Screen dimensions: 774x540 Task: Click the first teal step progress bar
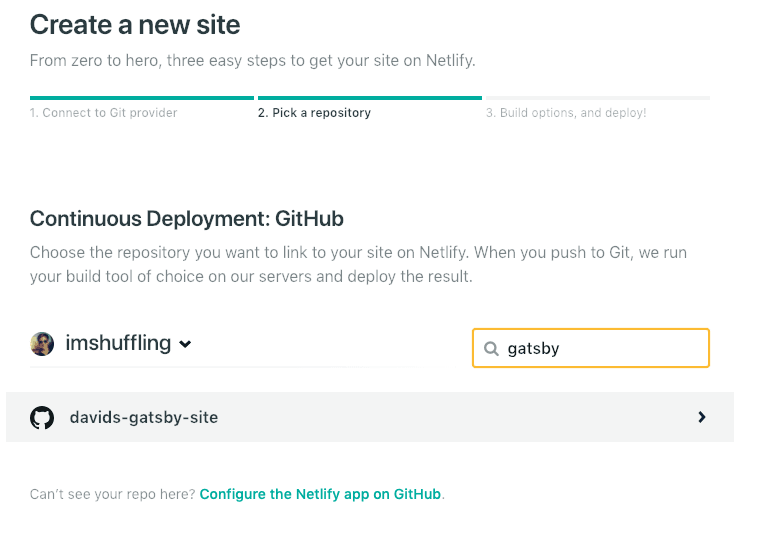coord(142,98)
